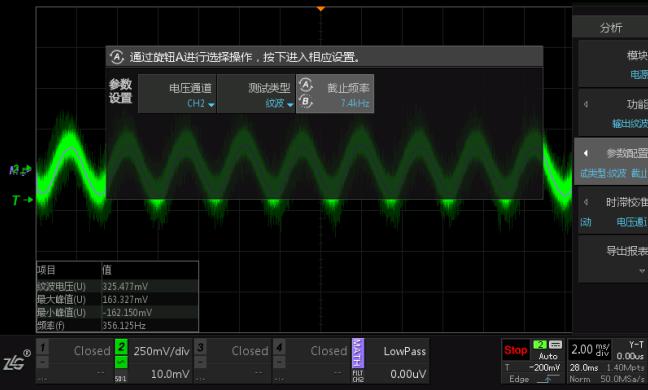
Task: Click the FILT CH2 math source label
Action: pyautogui.click(x=358, y=376)
